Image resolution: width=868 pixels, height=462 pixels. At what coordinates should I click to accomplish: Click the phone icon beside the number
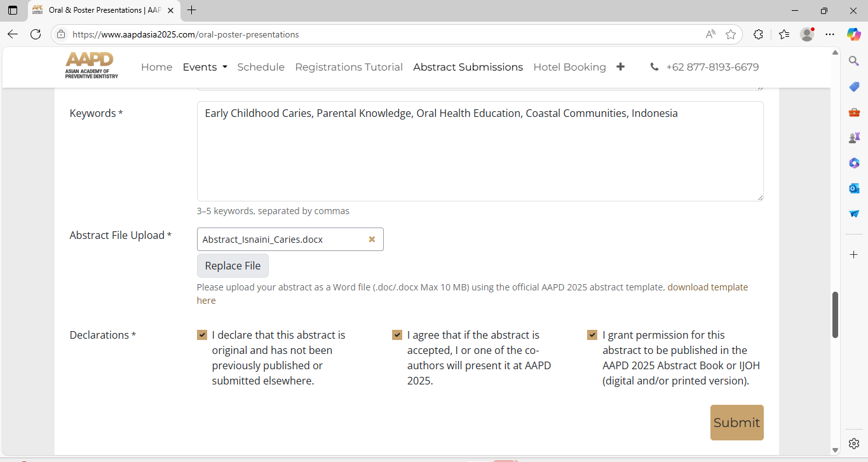654,67
